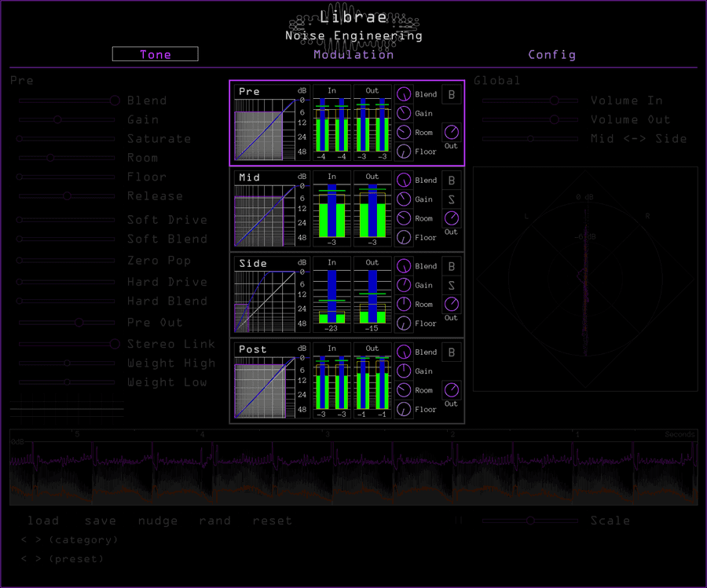Screen dimensions: 707x588
Task: Select the Side band Blend knob
Action: 404,266
